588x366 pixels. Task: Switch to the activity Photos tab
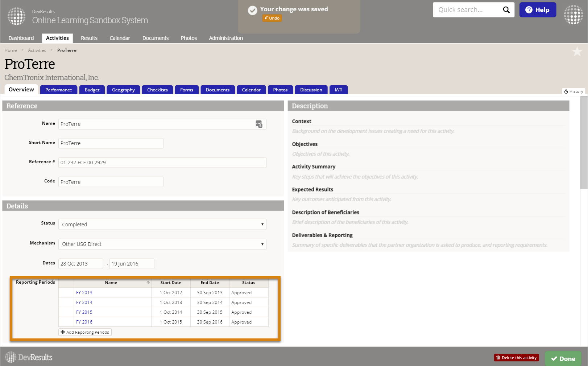pos(280,90)
